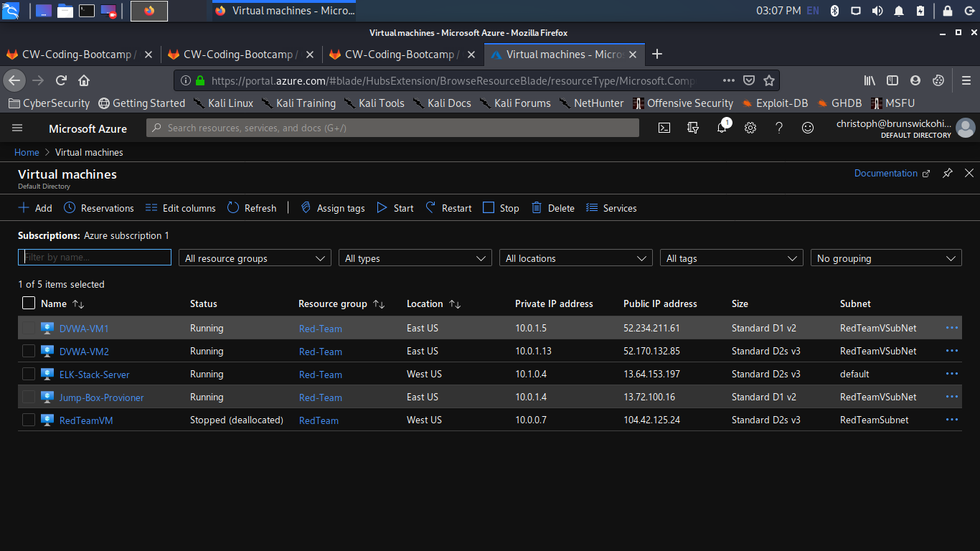Click account avatar for christoph

click(x=965, y=128)
